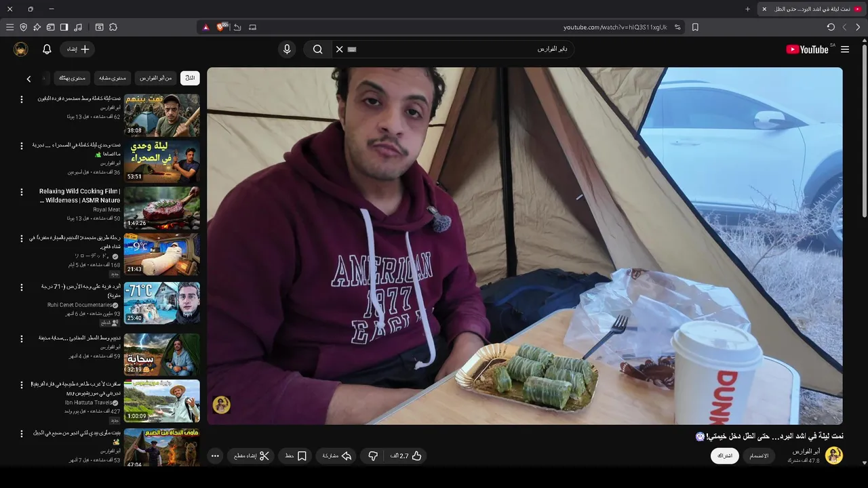Dislike the video with thumbs down
The height and width of the screenshot is (488, 868).
click(372, 456)
